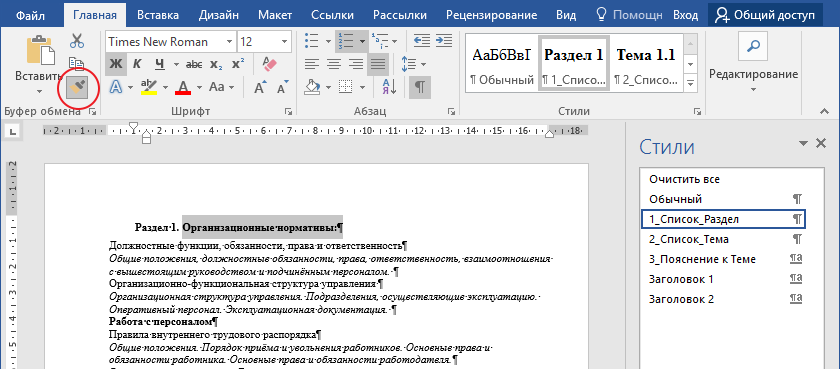The width and height of the screenshot is (840, 369).
Task: Open the Times New Roman font dropdown
Action: tap(229, 42)
